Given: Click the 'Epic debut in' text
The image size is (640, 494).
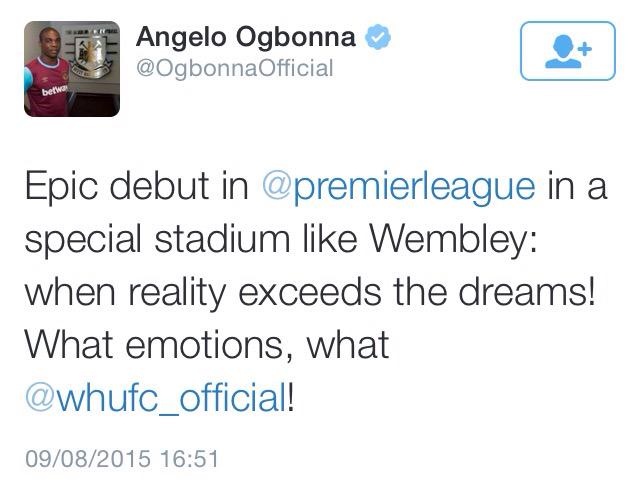Looking at the screenshot, I should click(x=137, y=186).
